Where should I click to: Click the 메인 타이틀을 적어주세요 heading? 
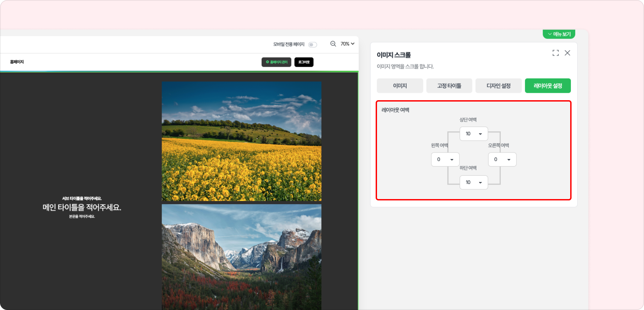(82, 207)
